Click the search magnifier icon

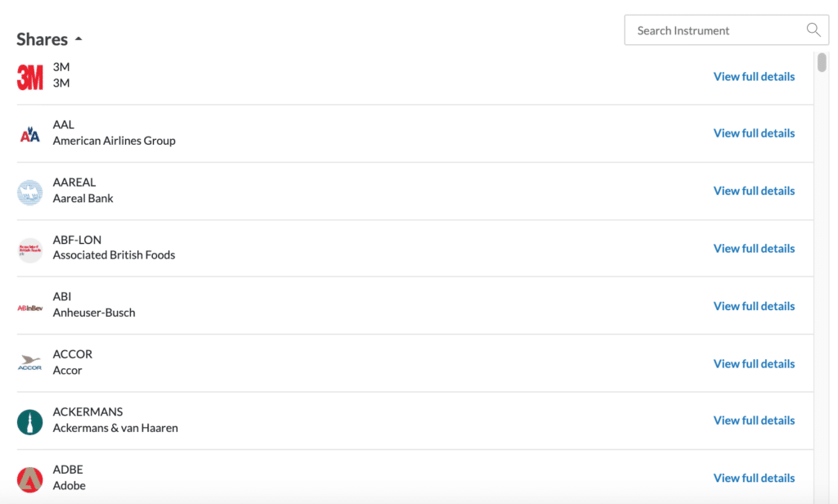(813, 30)
